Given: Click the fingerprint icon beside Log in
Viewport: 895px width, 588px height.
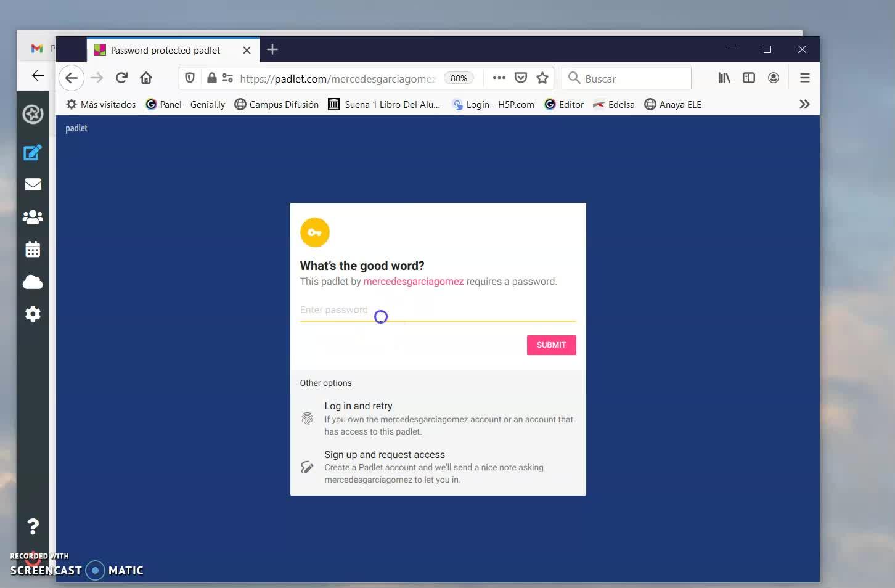Looking at the screenshot, I should pos(307,419).
